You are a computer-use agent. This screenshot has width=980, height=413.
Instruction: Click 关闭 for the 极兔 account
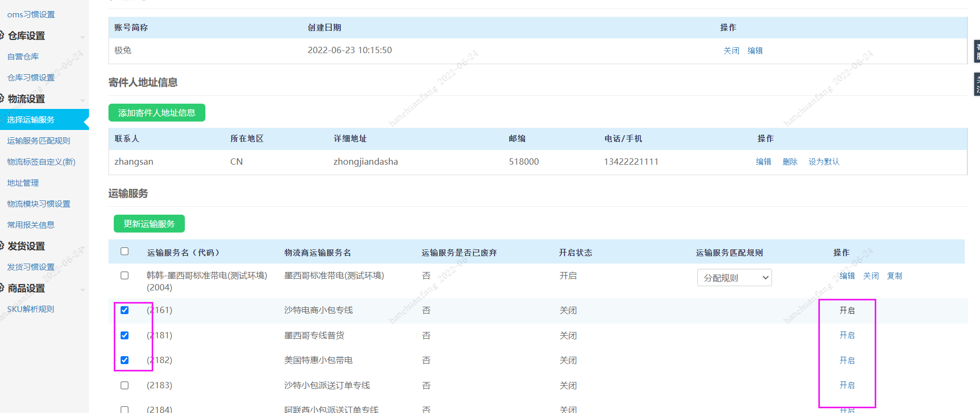pos(731,51)
